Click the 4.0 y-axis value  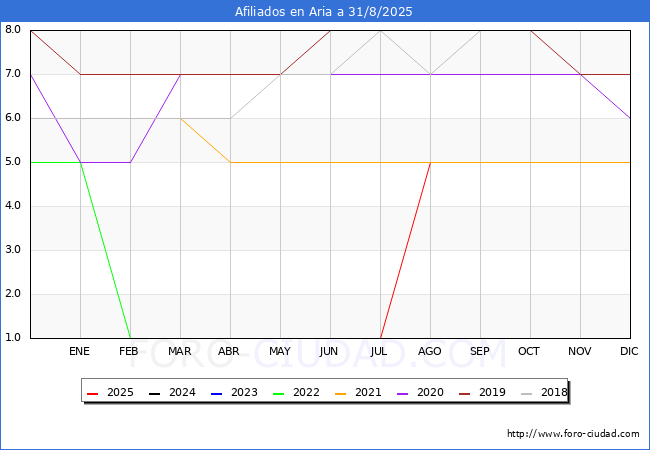[13, 206]
